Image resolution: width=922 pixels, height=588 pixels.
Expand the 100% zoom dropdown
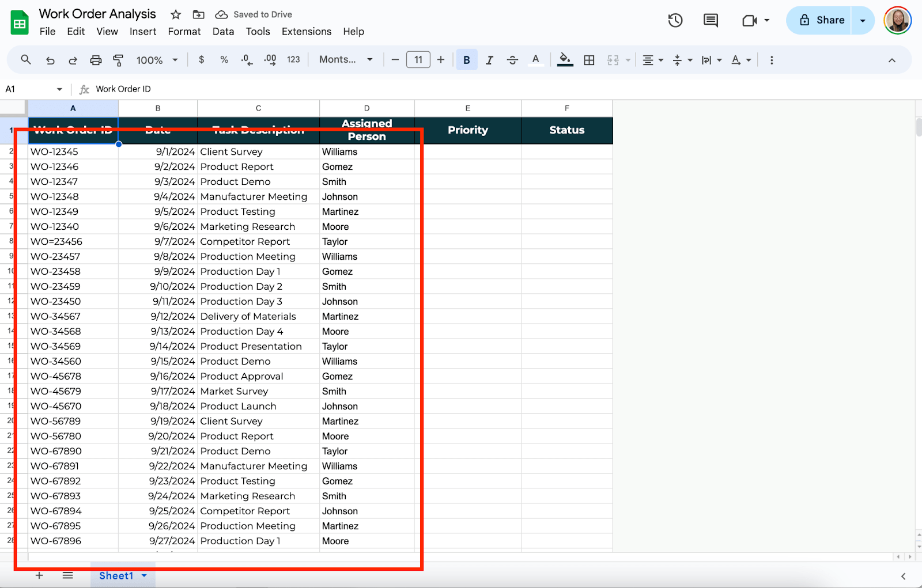[x=157, y=60]
